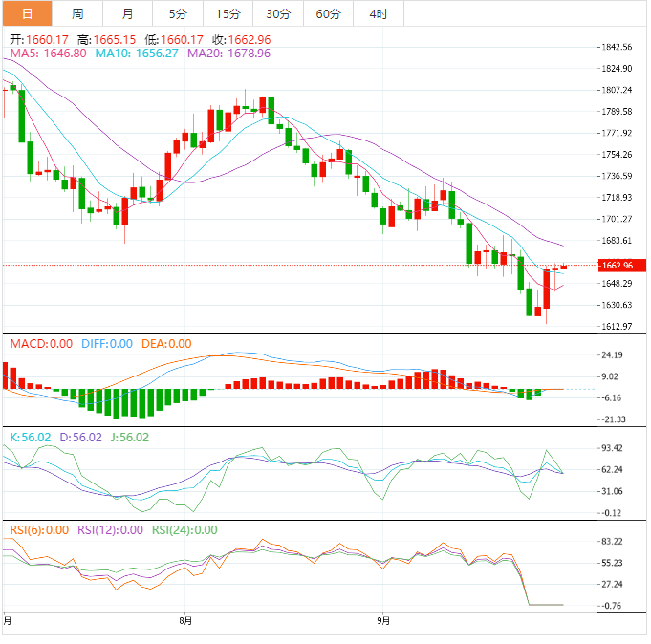Open the 月 monthly timeframe tab

click(128, 13)
